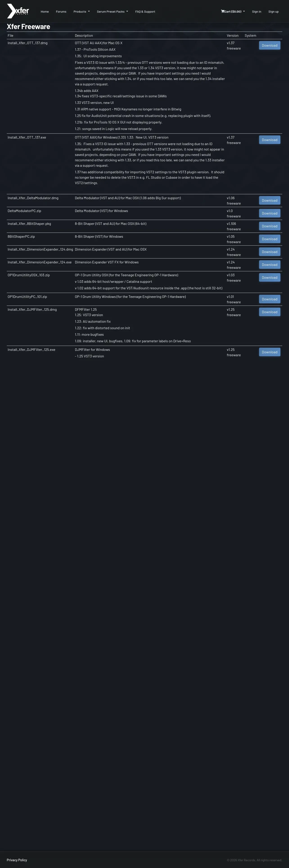289x868 pixels.
Task: Click '8-Bit Shaper (VST) for Windows' description
Action: (x=99, y=236)
